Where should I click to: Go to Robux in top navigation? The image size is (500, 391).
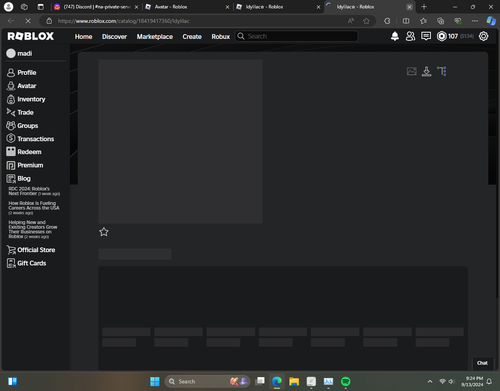220,36
